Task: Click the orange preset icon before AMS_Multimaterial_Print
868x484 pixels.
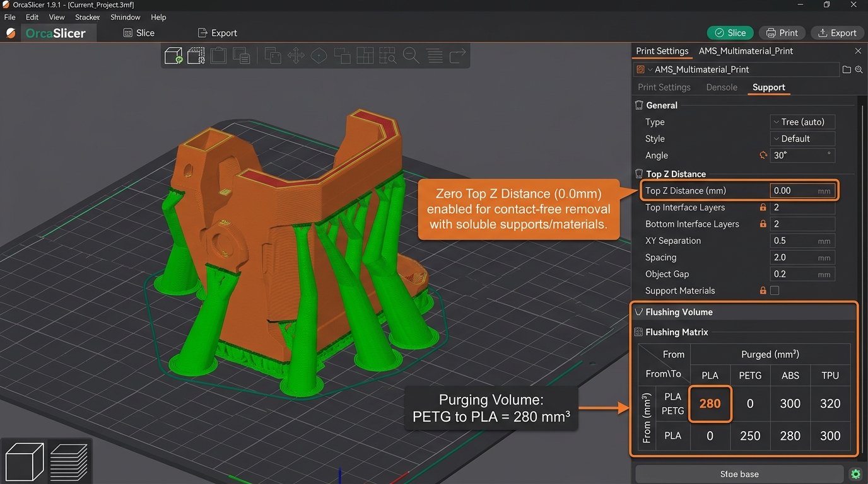Action: (640, 69)
